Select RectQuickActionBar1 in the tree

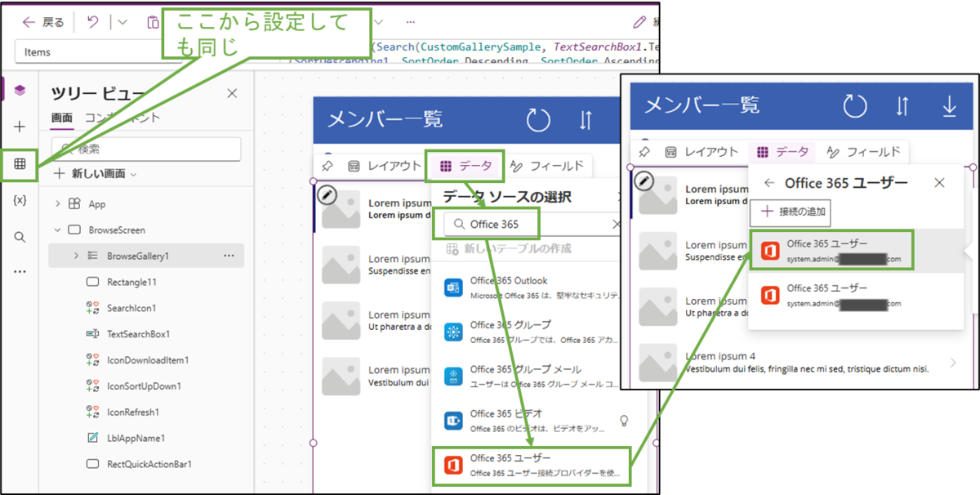149,465
